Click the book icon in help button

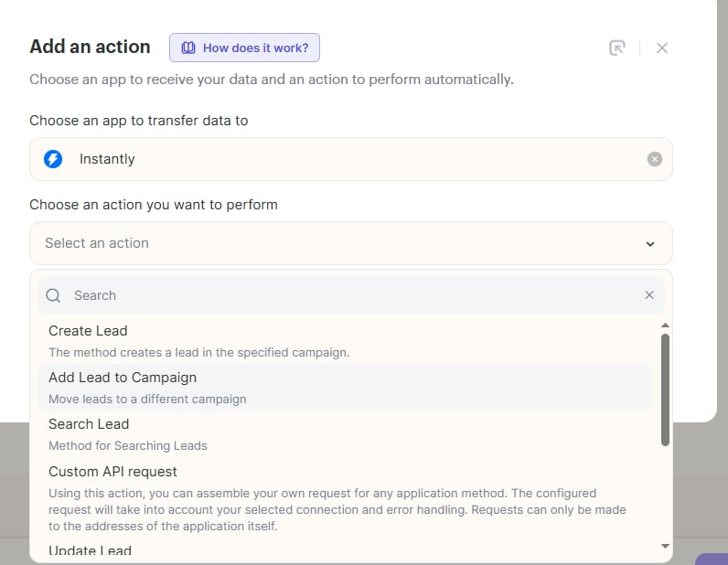click(x=188, y=48)
